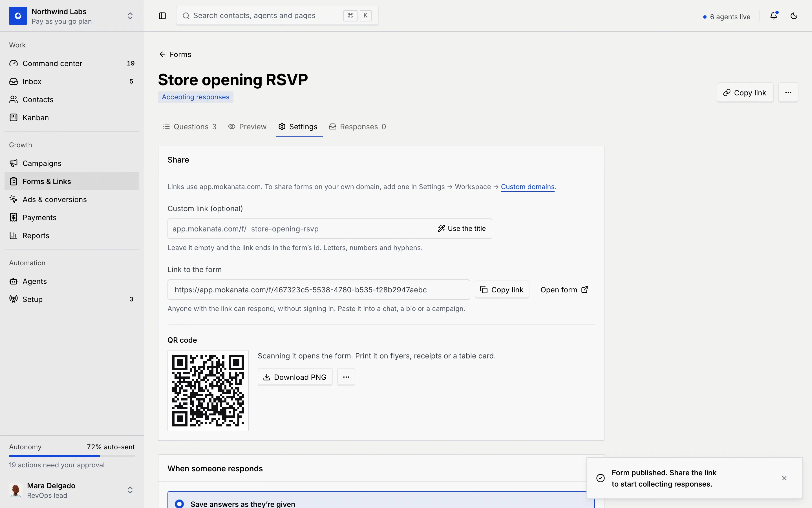812x508 pixels.
Task: Open Ads & conversions
Action: 72,199
